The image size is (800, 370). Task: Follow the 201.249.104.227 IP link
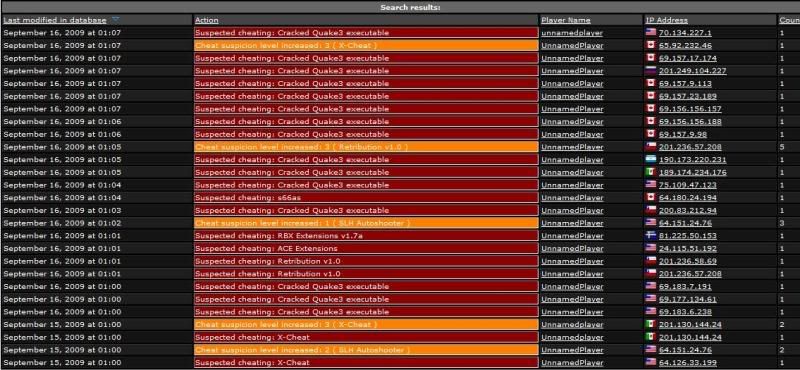[x=692, y=71]
